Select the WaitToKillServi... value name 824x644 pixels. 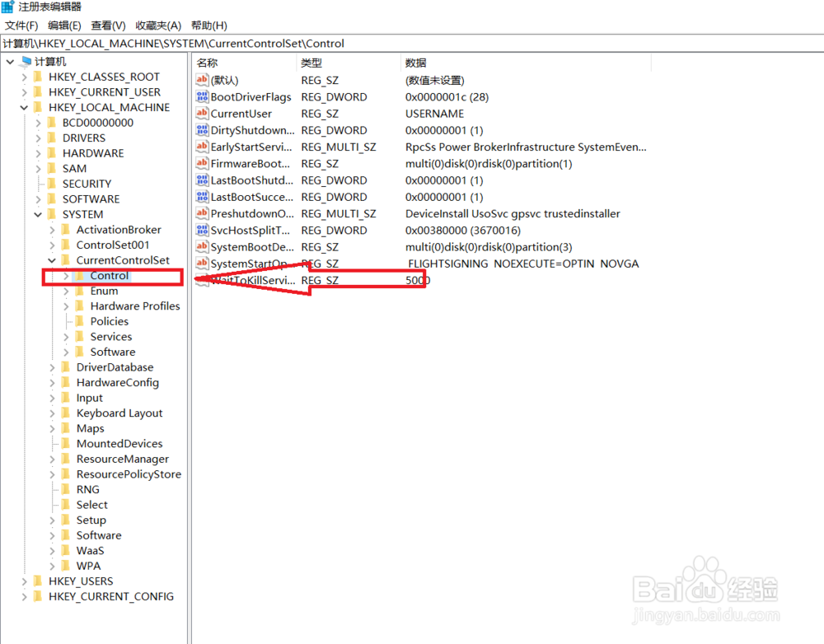point(252,281)
